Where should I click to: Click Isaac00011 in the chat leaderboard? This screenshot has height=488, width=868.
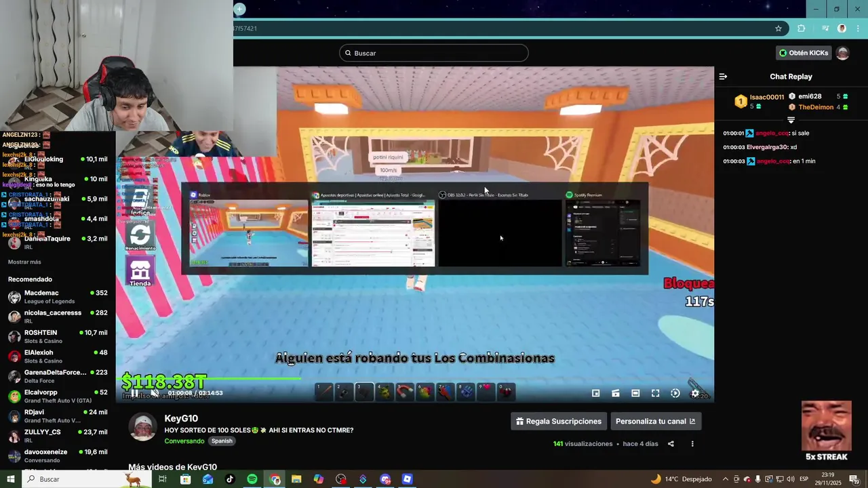[x=767, y=97]
